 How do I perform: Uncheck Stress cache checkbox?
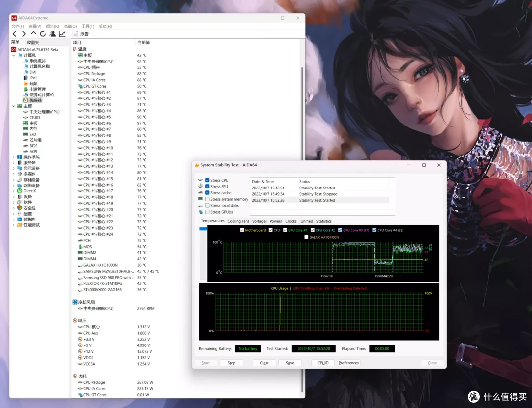coord(207,193)
